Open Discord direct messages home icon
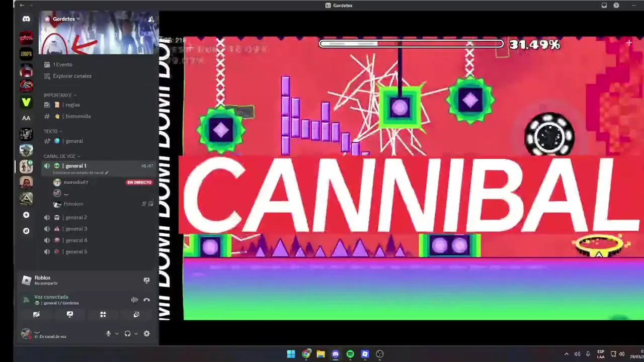 click(x=26, y=19)
